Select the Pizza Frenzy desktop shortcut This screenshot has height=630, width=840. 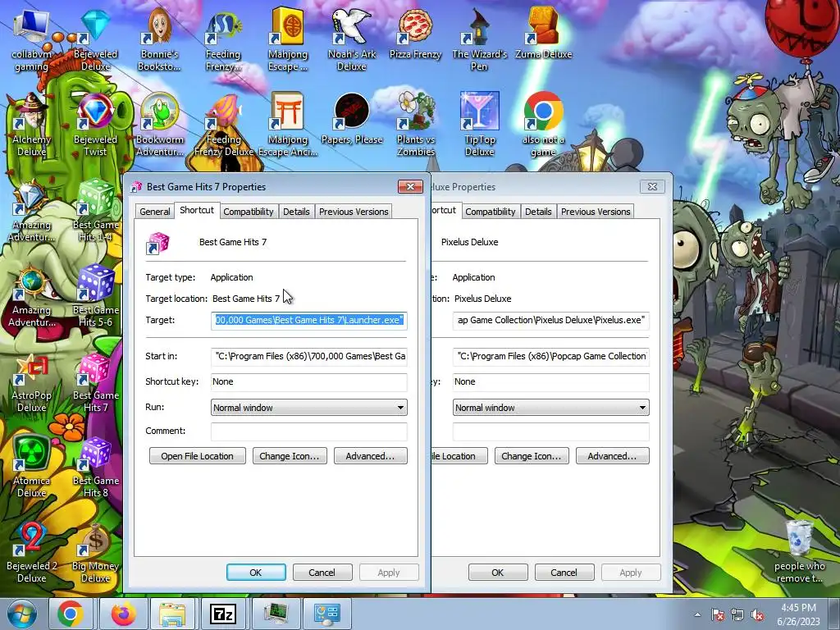(415, 35)
